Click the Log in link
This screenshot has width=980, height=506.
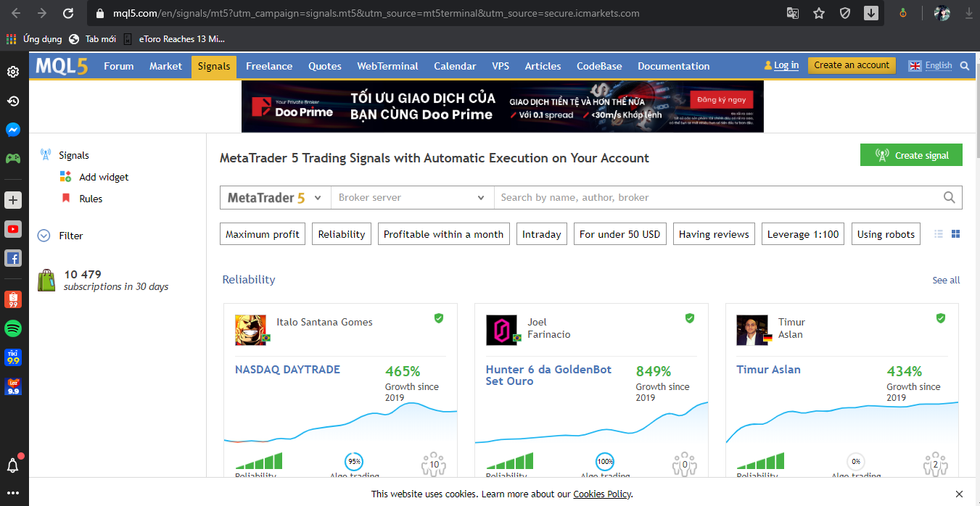pyautogui.click(x=786, y=65)
